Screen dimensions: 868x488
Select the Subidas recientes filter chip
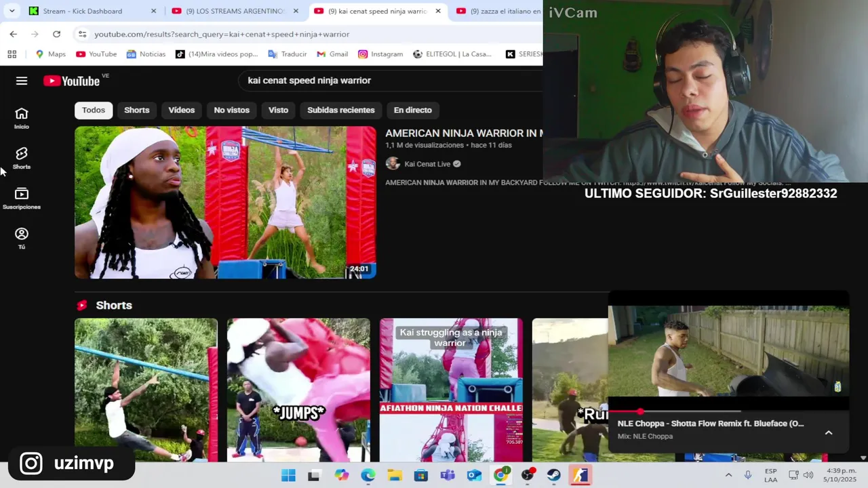click(340, 110)
